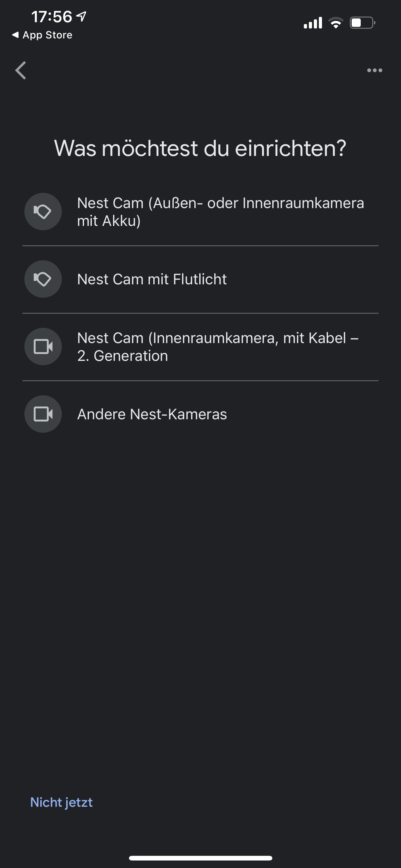Return to App Store via back link
Image resolution: width=401 pixels, height=868 pixels.
click(x=47, y=35)
